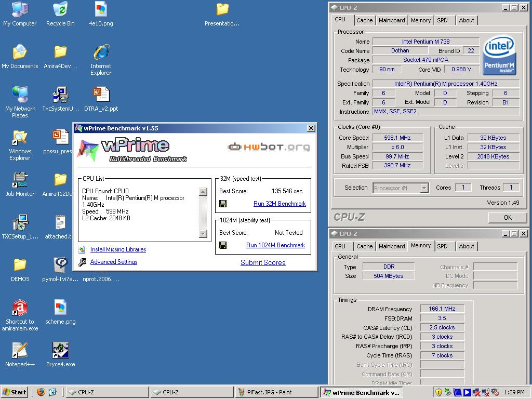Select the nprot.2006.... desktop item
Viewport: 532px width, 399px height.
pyautogui.click(x=101, y=279)
